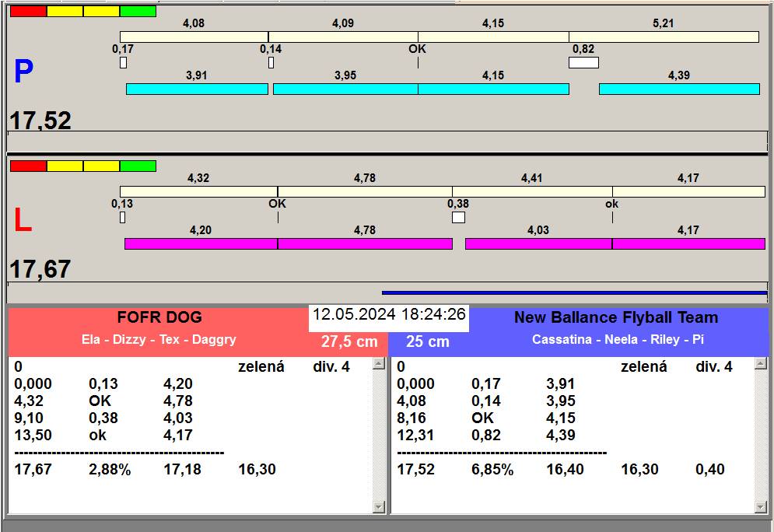The width and height of the screenshot is (774, 532).
Task: Click lane P yellow light beside the red light
Action: pyautogui.click(x=65, y=12)
